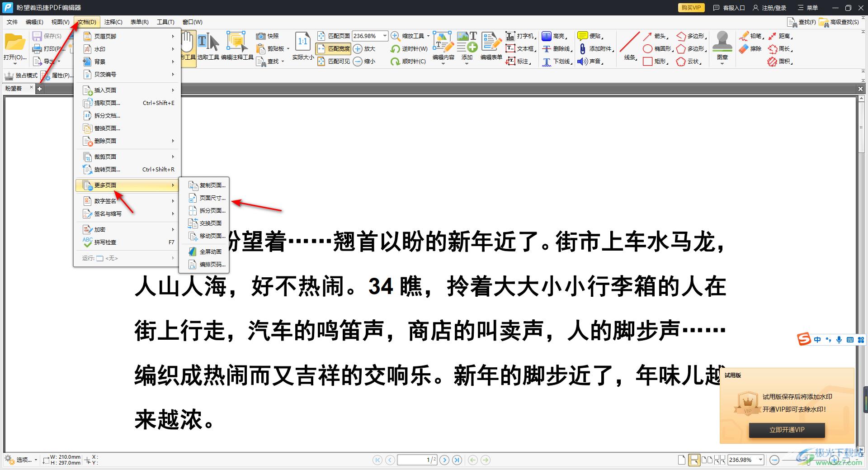Add a new document tab
Viewport: 868px width, 470px height.
pos(39,89)
